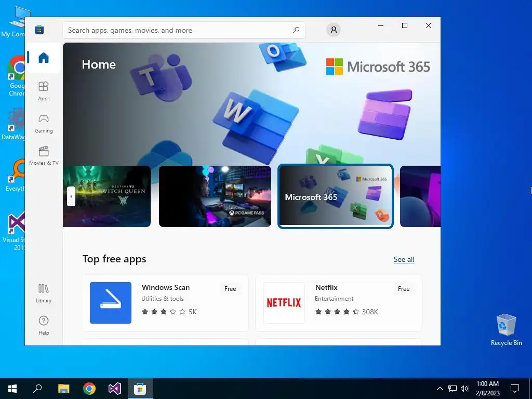Click the Windows Scan scanner icon
Viewport: 532px width, 399px height.
point(110,303)
